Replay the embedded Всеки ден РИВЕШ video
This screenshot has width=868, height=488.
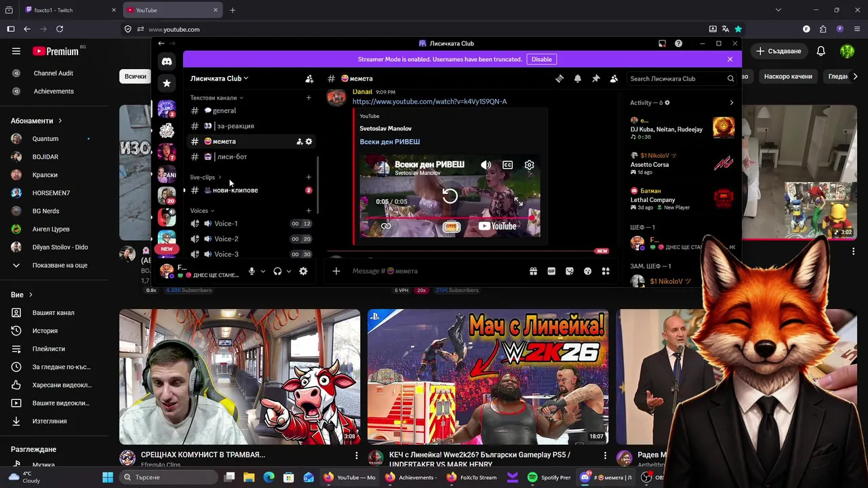[450, 196]
